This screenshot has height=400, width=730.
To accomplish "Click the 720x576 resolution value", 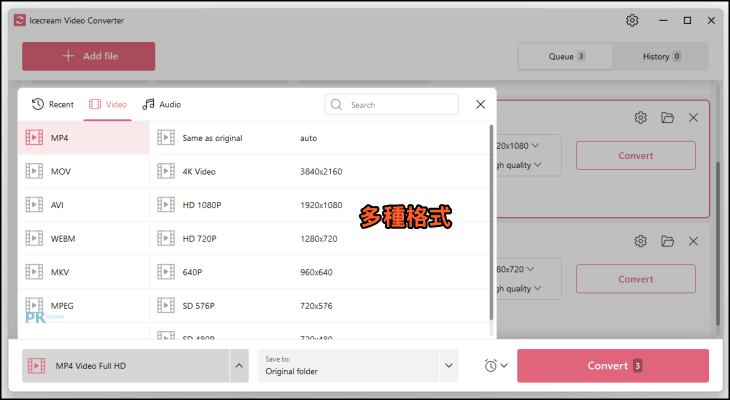I will pos(316,305).
